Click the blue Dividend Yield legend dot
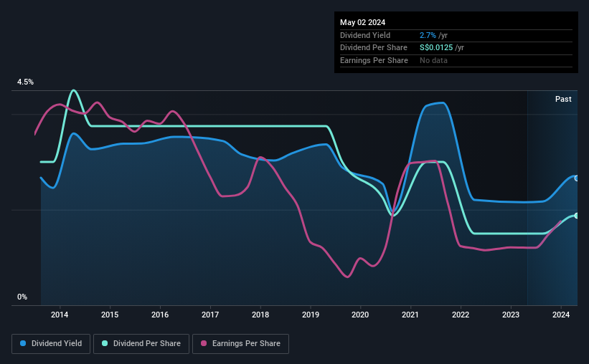This screenshot has width=589, height=364. [x=23, y=343]
